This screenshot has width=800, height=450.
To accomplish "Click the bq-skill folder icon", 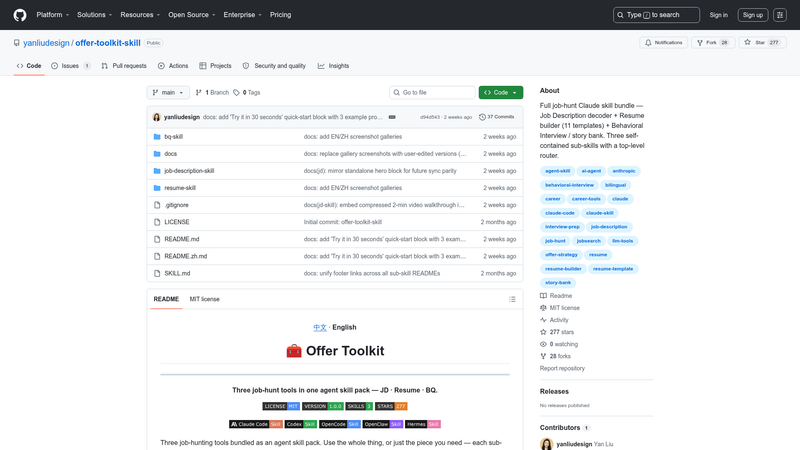I will tap(157, 137).
